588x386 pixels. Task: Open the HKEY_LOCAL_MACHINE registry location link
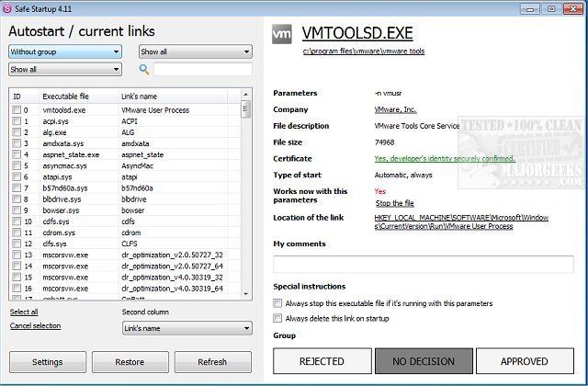(x=461, y=221)
